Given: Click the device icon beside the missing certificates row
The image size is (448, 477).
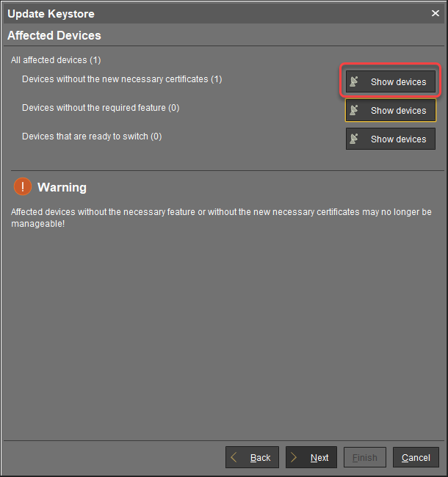Looking at the screenshot, I should pyautogui.click(x=354, y=82).
